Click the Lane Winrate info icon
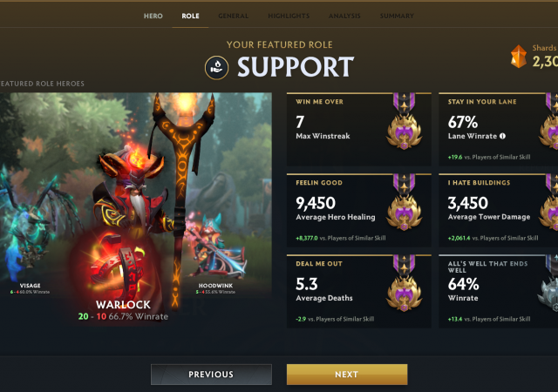Image resolution: width=558 pixels, height=392 pixels. click(x=502, y=136)
